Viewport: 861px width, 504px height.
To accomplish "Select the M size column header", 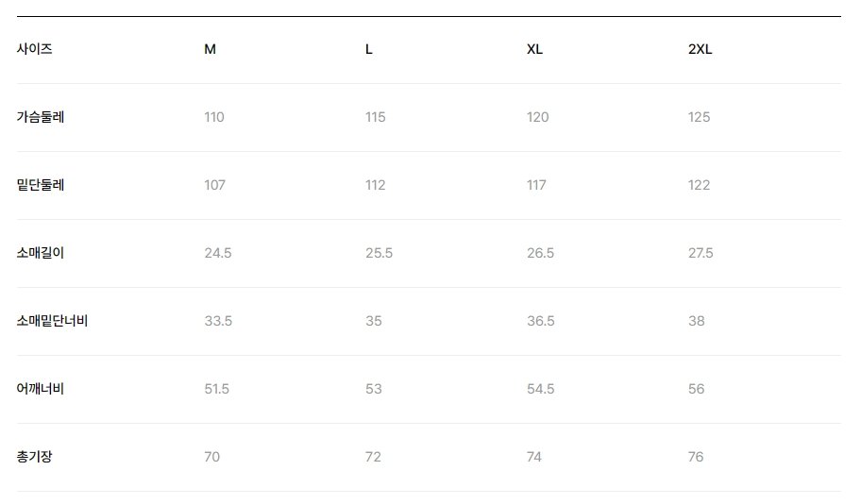I will click(x=210, y=49).
